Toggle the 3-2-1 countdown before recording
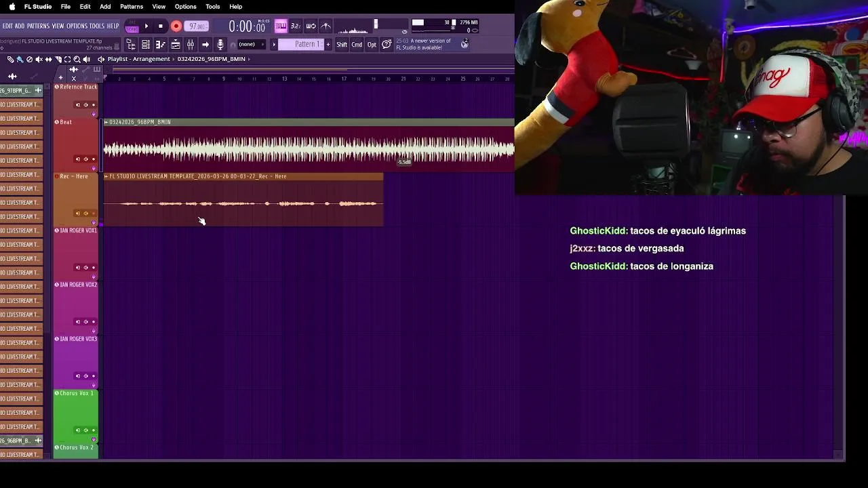Viewport: 868px width, 488px height. (296, 26)
